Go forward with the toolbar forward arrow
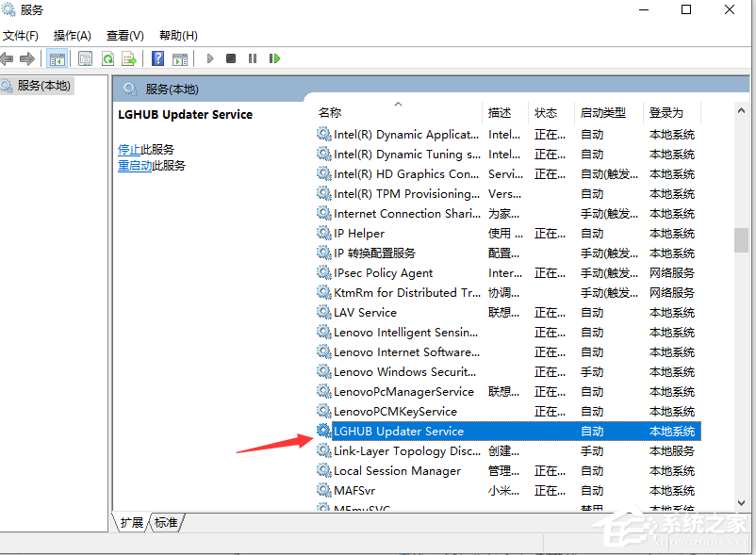The image size is (756, 555). (x=27, y=58)
